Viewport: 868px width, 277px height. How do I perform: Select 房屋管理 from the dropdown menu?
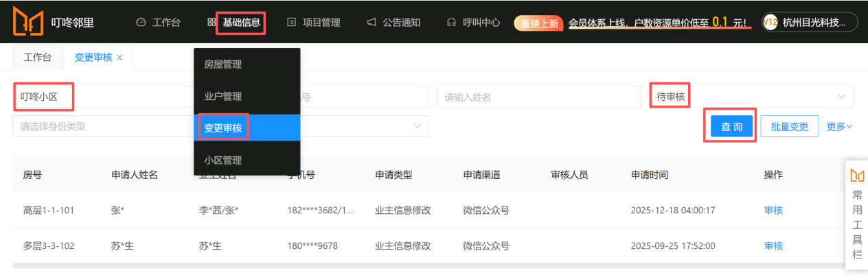223,64
